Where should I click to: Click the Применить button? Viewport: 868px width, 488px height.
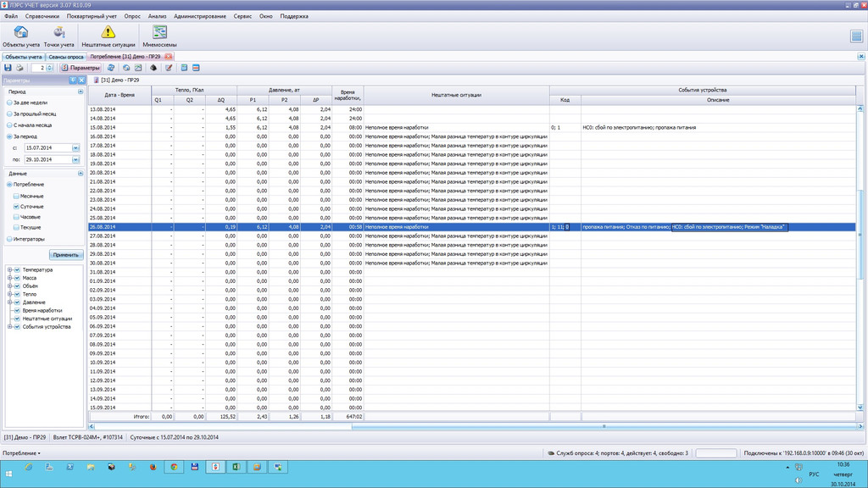[x=66, y=255]
